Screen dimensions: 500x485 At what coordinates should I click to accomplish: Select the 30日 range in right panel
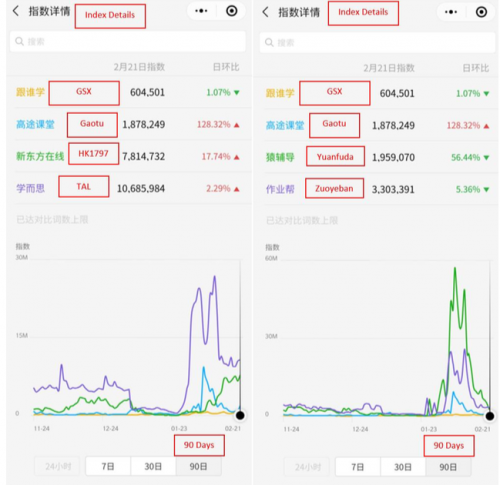(403, 467)
